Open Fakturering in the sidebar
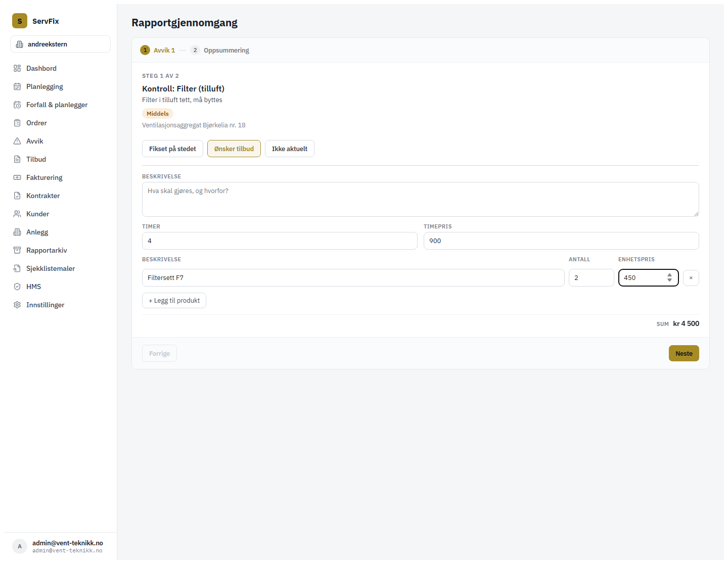The height and width of the screenshot is (564, 728). (60, 177)
